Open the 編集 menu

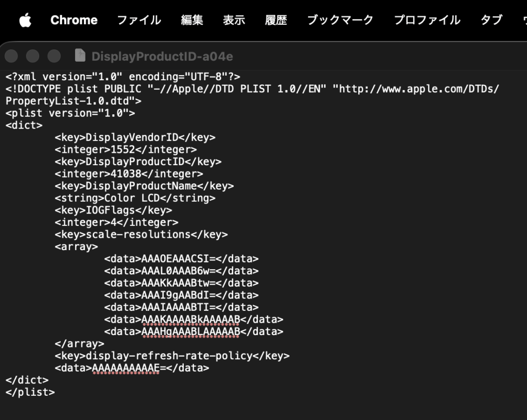(x=192, y=20)
